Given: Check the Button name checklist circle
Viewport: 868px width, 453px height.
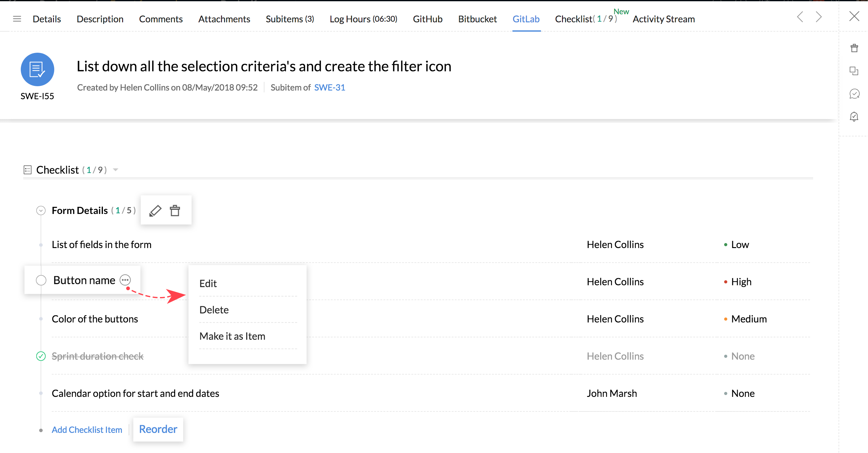Looking at the screenshot, I should coord(41,280).
